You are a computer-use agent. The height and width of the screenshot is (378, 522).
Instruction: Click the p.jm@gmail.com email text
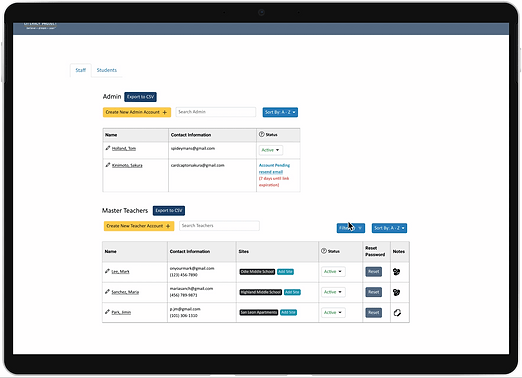(185, 309)
